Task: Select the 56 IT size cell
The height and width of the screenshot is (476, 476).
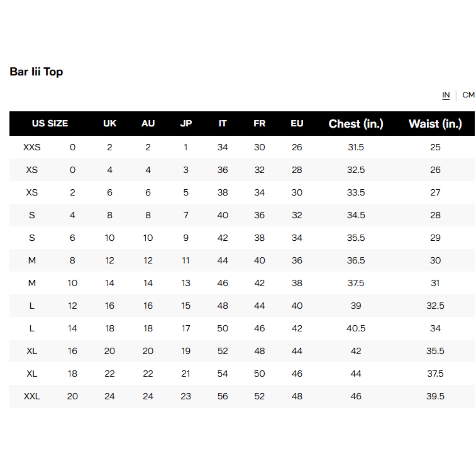Action: pyautogui.click(x=223, y=396)
